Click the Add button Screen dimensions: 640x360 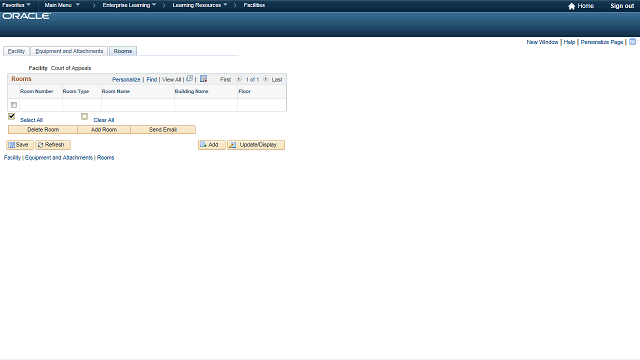point(211,145)
